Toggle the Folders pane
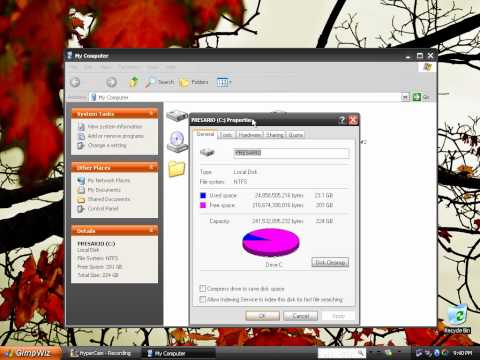 pyautogui.click(x=194, y=82)
